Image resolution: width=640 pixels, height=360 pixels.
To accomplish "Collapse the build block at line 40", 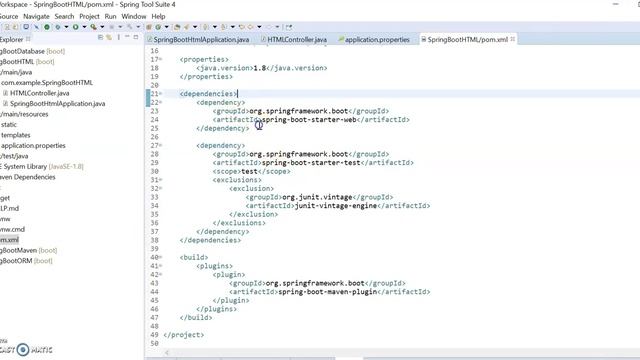I will 161,258.
